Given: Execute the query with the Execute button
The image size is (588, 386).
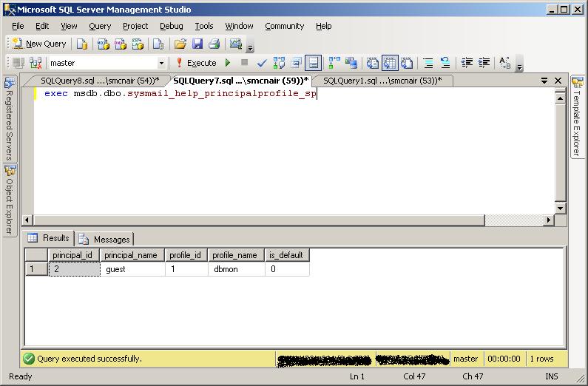Looking at the screenshot, I should (x=196, y=63).
